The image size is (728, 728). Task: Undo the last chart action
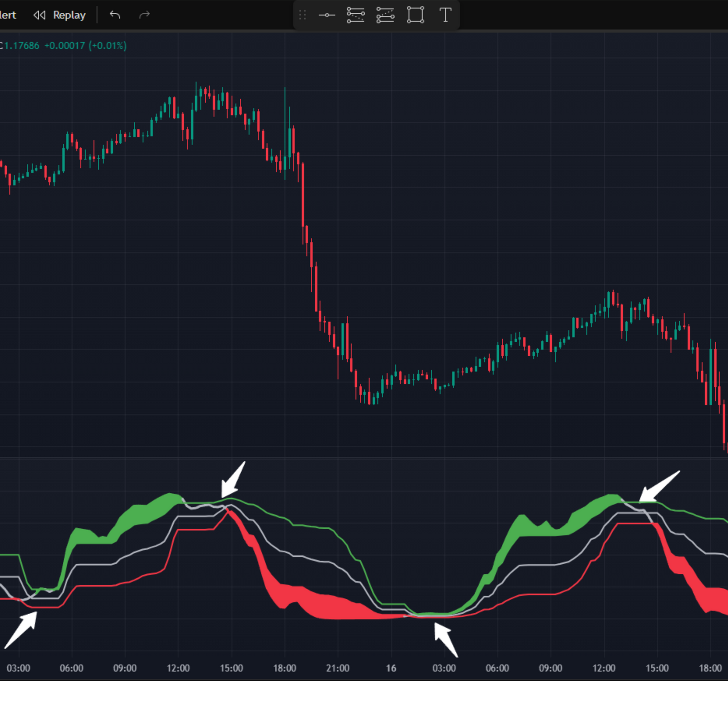point(115,15)
